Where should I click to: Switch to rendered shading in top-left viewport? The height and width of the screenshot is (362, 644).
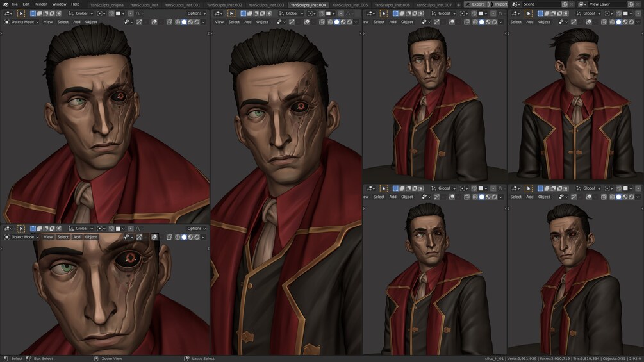click(197, 22)
